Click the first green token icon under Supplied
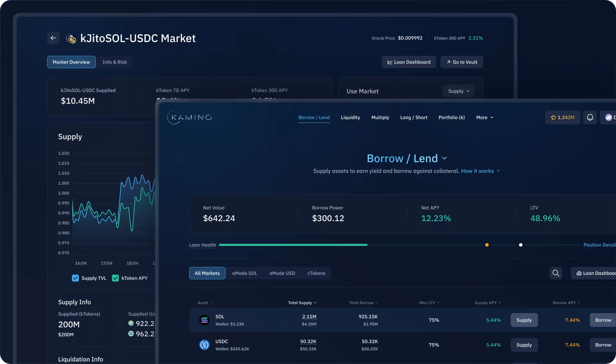Viewport: 616px width, 364px height. tap(131, 323)
